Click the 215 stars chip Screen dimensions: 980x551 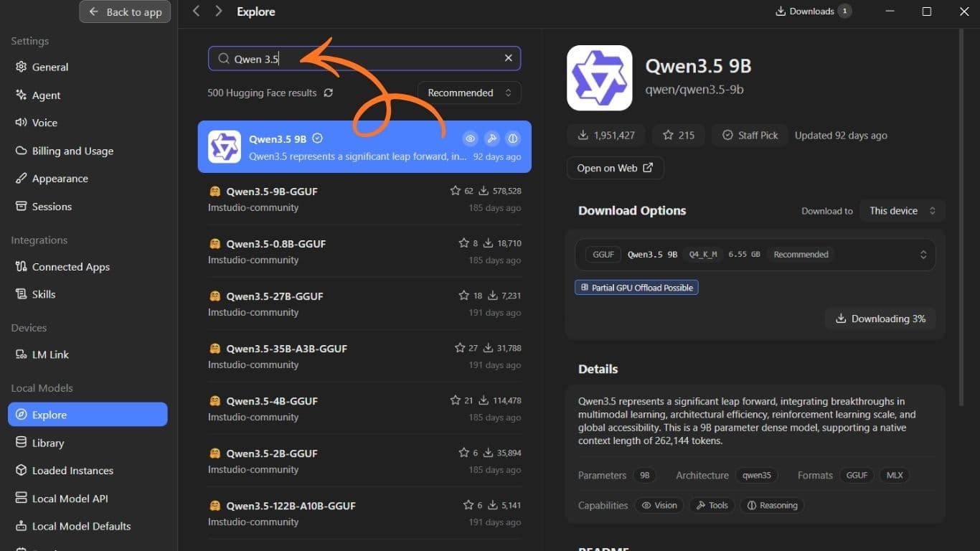[x=679, y=135]
